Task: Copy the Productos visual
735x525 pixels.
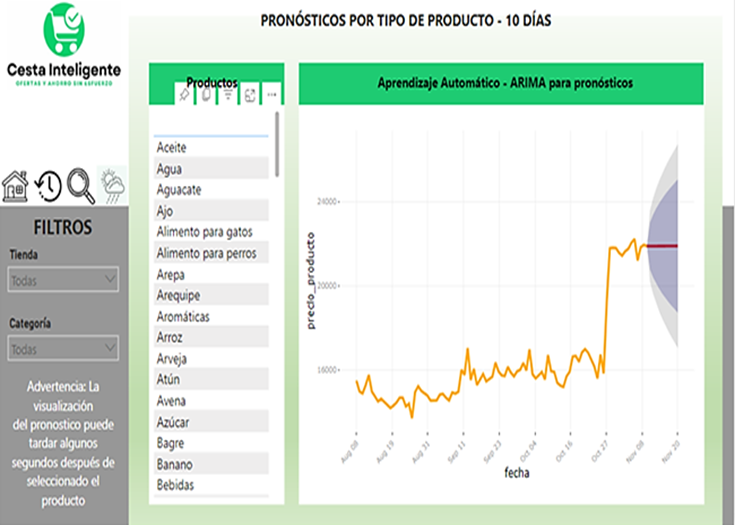Action: pos(206,94)
